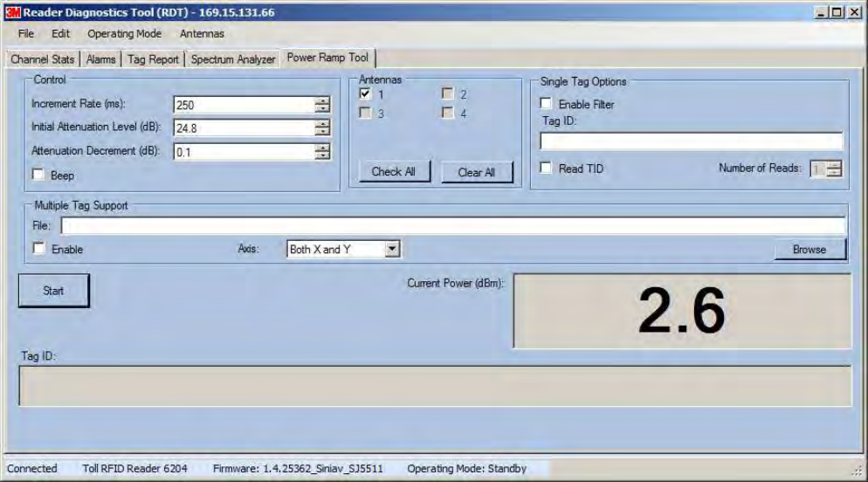Image resolution: width=868 pixels, height=482 pixels.
Task: Toggle the Enable Filter checkbox
Action: pyautogui.click(x=546, y=104)
